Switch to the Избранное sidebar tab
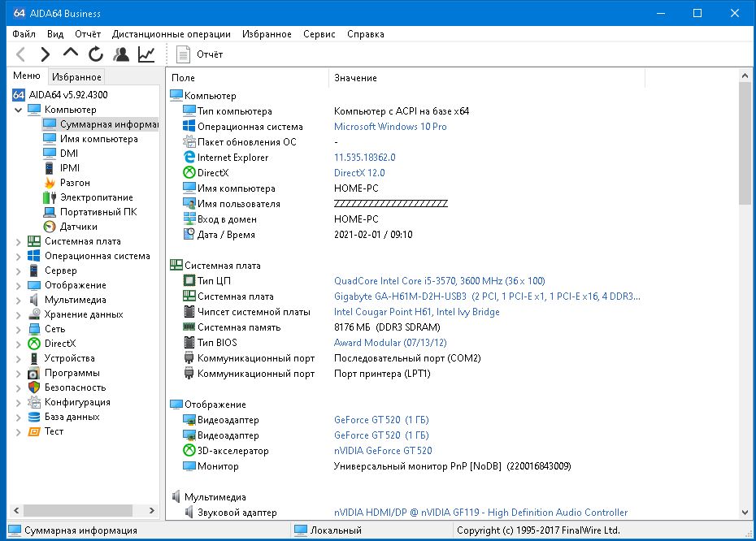This screenshot has width=756, height=541. (76, 77)
